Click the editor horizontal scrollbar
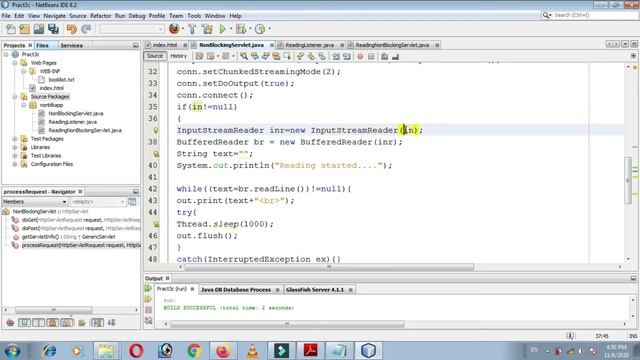 (x=329, y=267)
